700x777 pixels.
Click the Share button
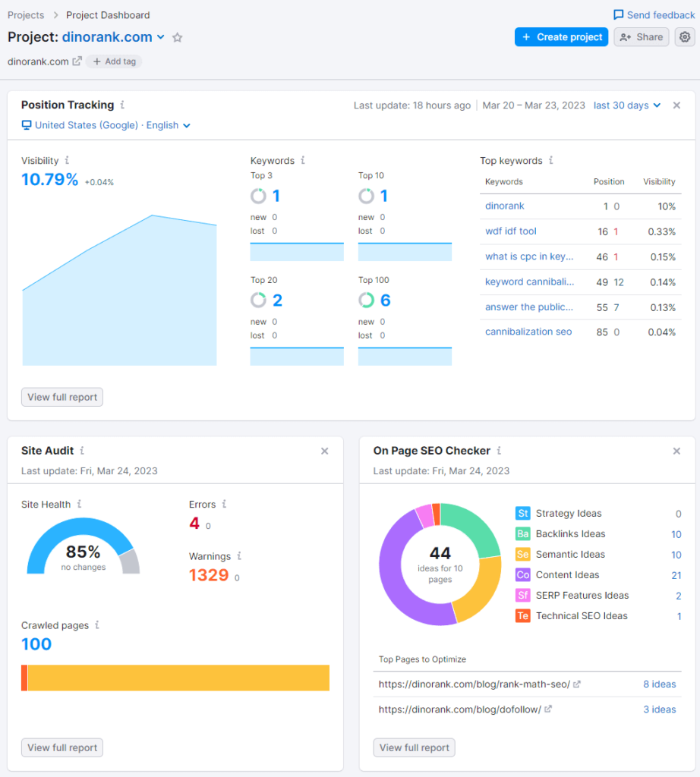642,37
